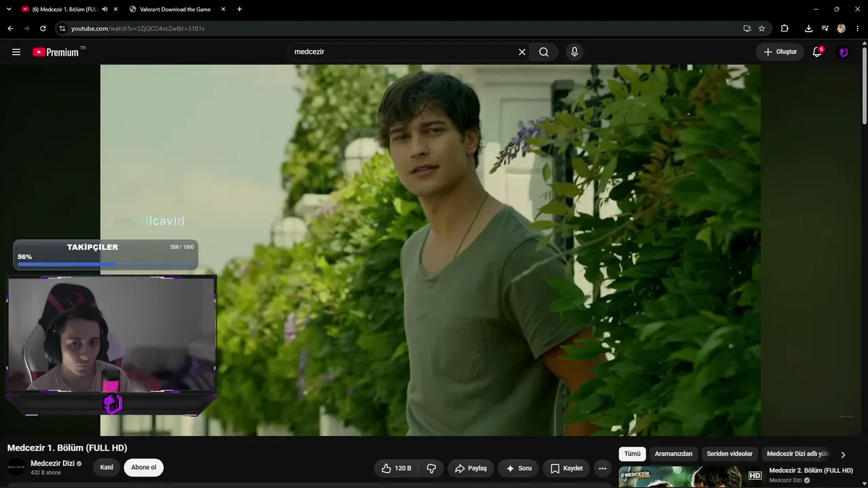Click the browser address bar URL
Image resolution: width=868 pixels, height=488 pixels.
click(x=138, y=28)
